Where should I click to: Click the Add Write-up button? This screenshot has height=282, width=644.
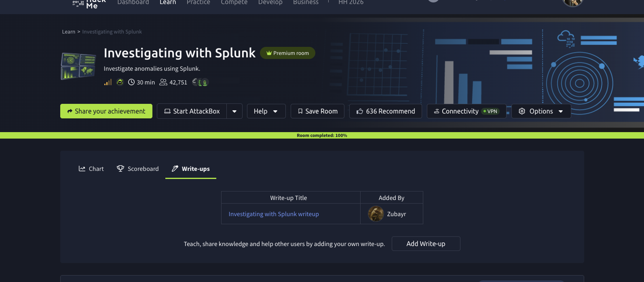(x=426, y=244)
